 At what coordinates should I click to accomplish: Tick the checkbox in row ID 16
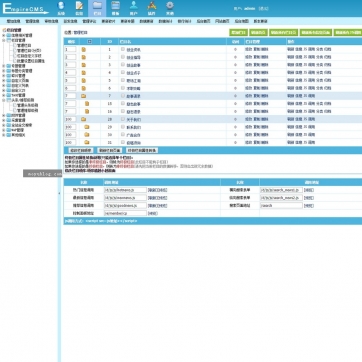tap(123, 111)
